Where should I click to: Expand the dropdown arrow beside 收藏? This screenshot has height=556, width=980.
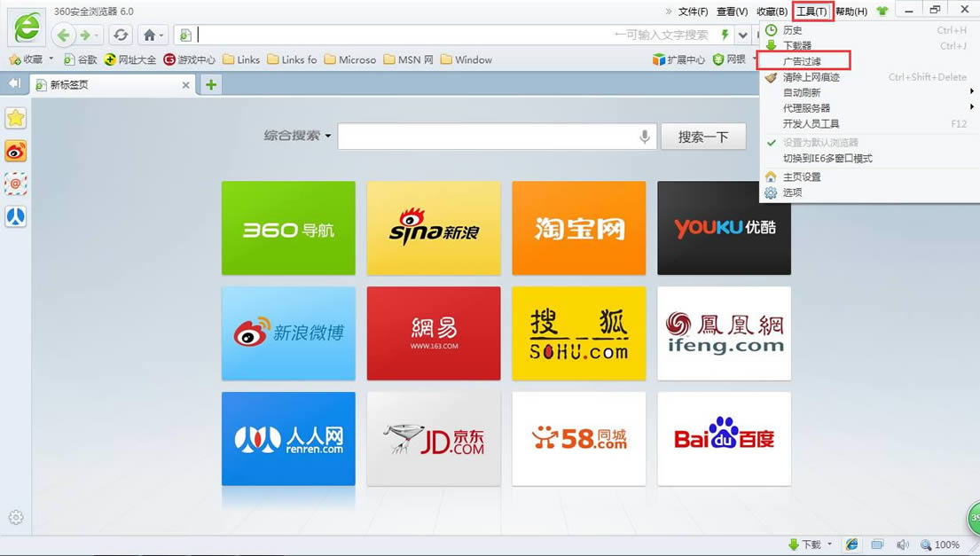pyautogui.click(x=51, y=59)
